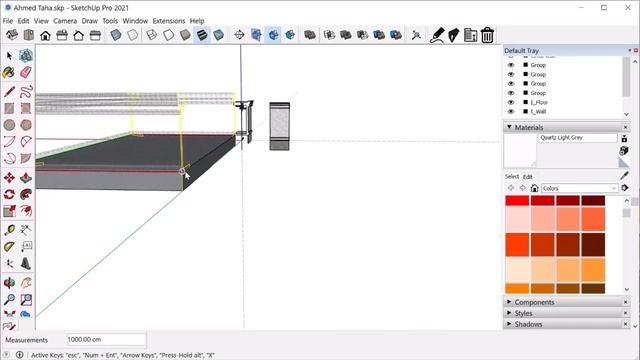Switch to Materials Select tab

pyautogui.click(x=512, y=176)
